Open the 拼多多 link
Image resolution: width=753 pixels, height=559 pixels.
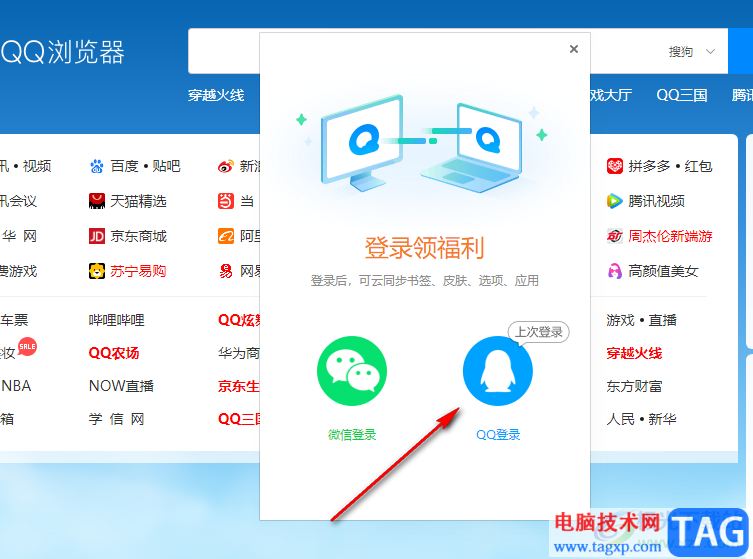(649, 166)
